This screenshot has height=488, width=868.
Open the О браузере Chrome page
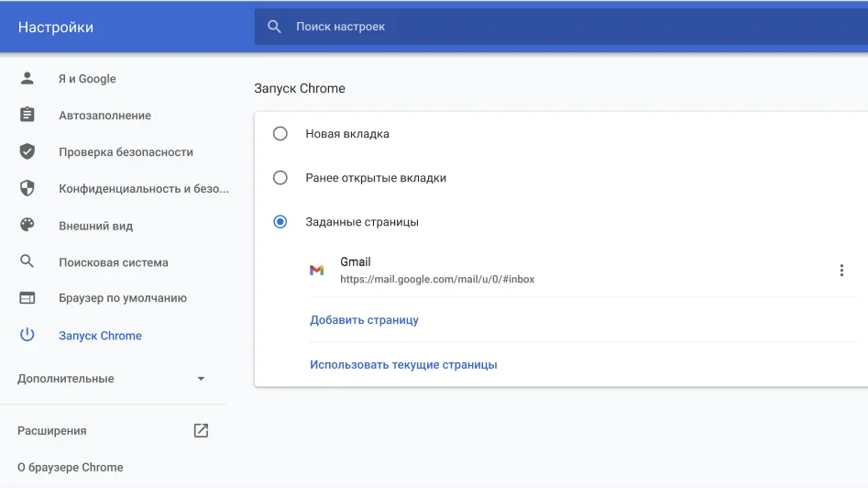pos(71,467)
